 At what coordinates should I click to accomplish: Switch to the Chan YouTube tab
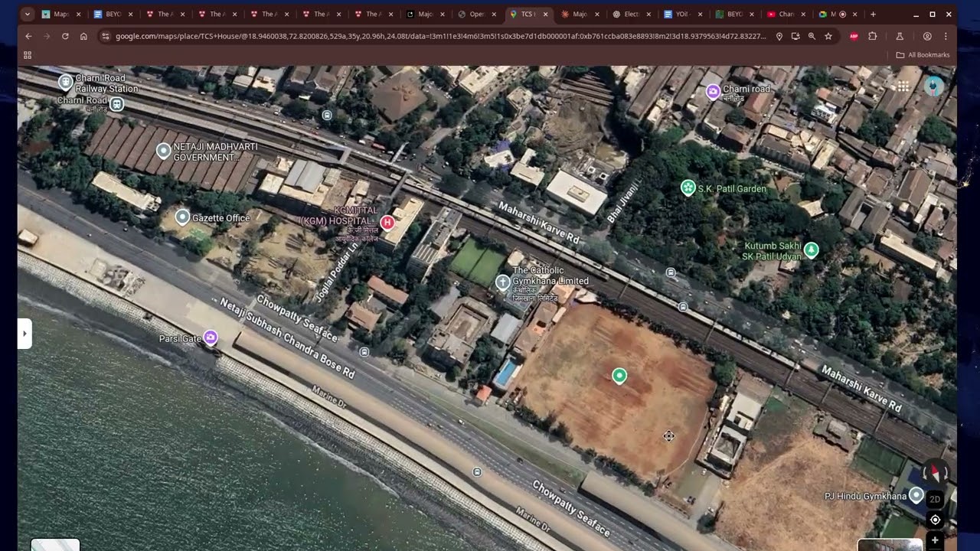coord(786,14)
